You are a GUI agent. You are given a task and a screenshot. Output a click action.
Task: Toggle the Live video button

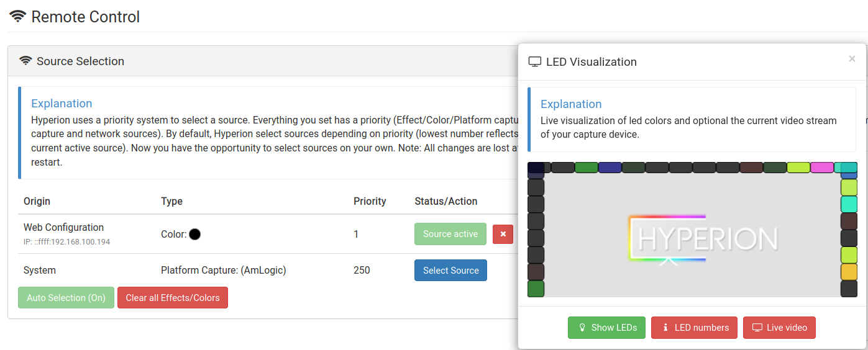[779, 328]
